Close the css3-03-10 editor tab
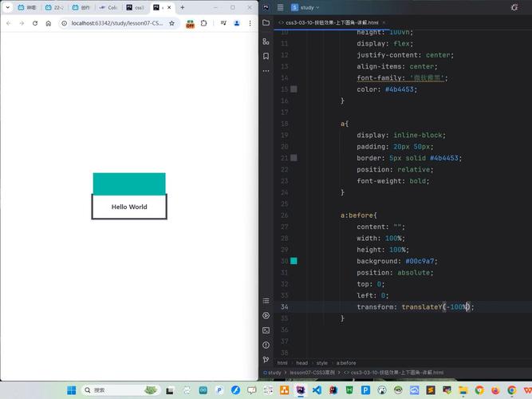The width and height of the screenshot is (532, 399). (384, 23)
